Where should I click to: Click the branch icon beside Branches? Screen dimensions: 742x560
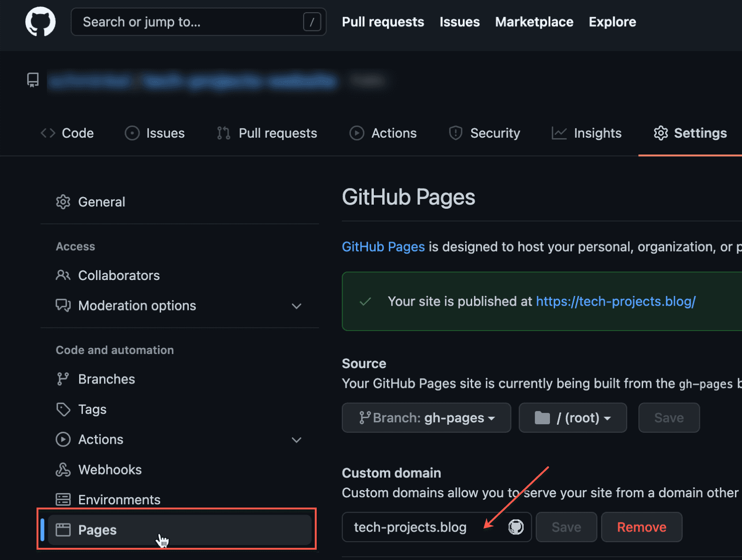point(63,379)
